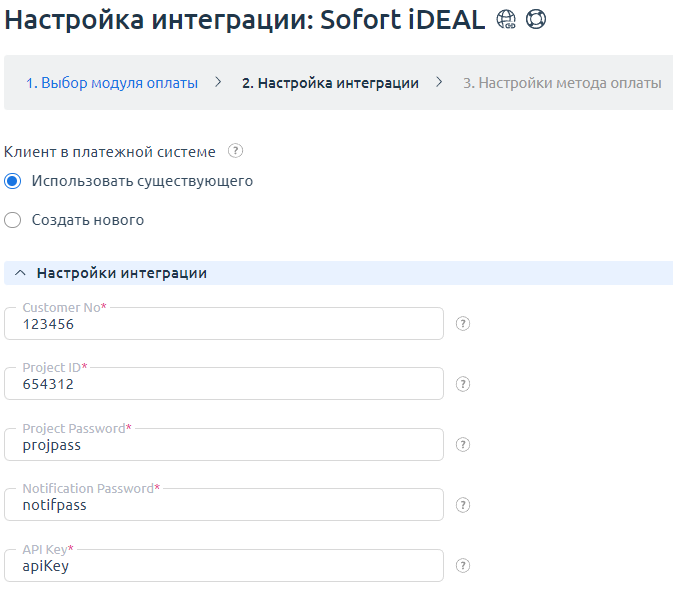Image resolution: width=673 pixels, height=592 pixels.
Task: Select step '2. Настройка интеграции'
Action: pos(330,83)
